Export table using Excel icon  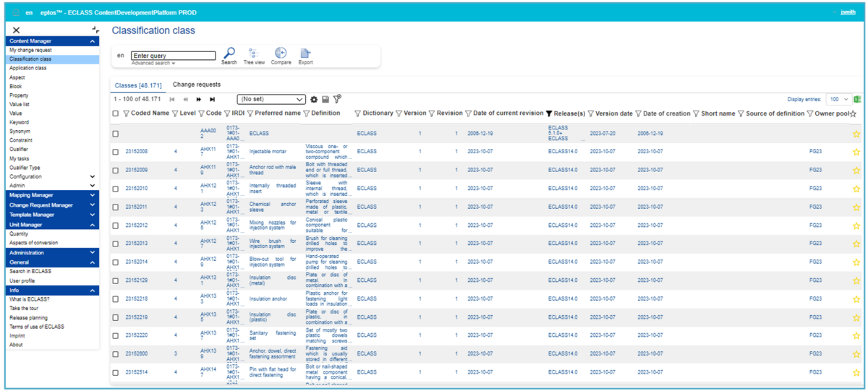[x=857, y=99]
